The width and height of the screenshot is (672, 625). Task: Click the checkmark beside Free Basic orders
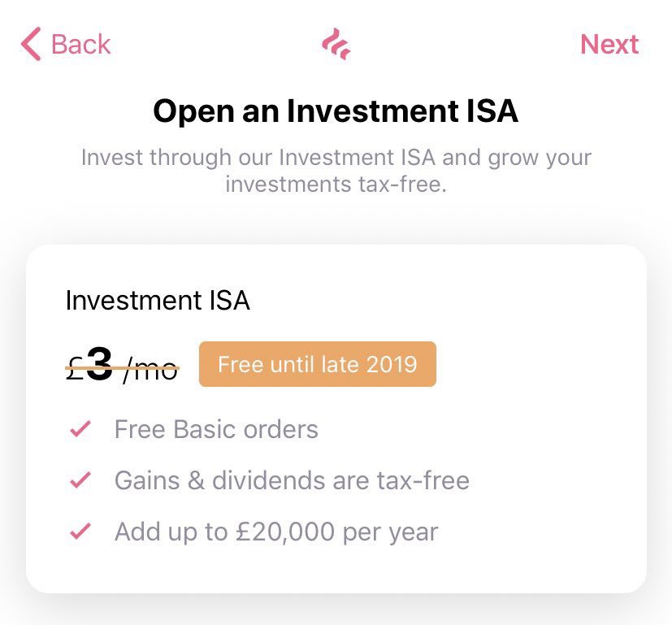tap(80, 428)
